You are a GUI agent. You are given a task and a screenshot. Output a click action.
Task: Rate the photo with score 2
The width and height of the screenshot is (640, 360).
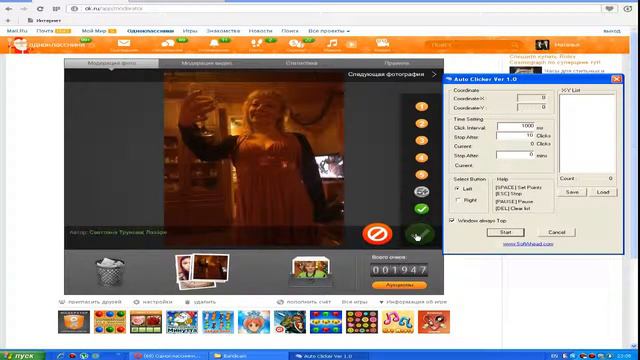tap(421, 124)
